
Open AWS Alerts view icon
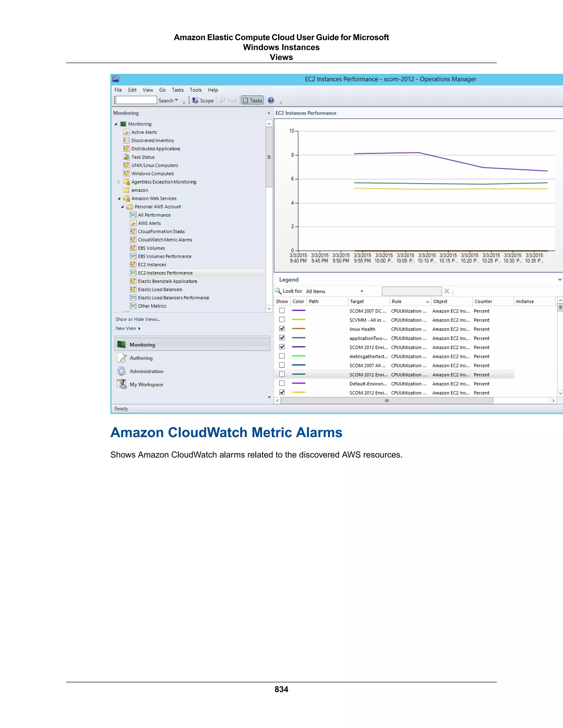coord(133,223)
